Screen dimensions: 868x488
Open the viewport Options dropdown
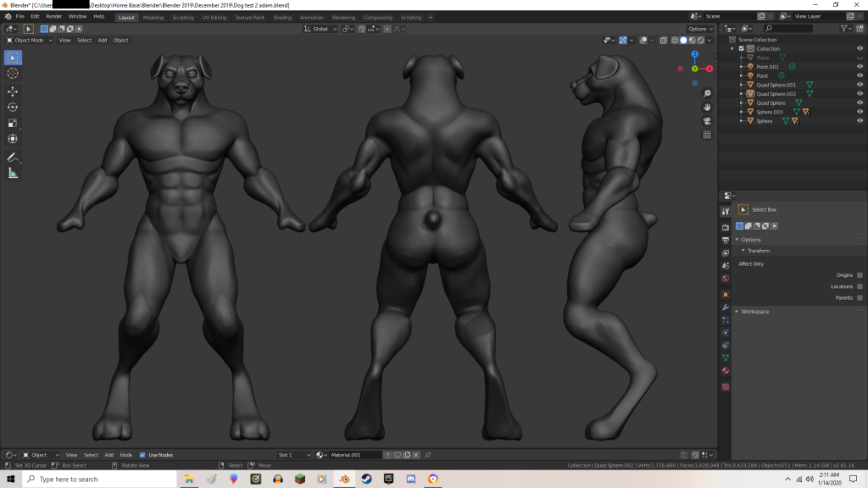700,29
